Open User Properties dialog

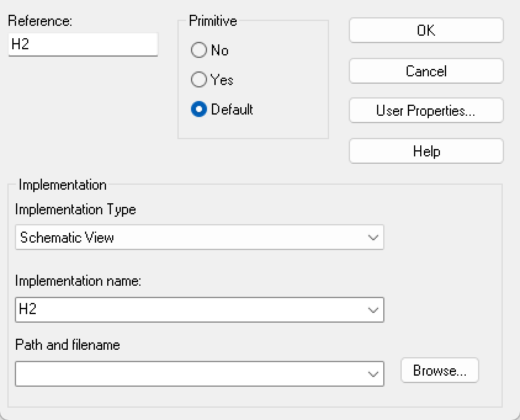coord(426,110)
